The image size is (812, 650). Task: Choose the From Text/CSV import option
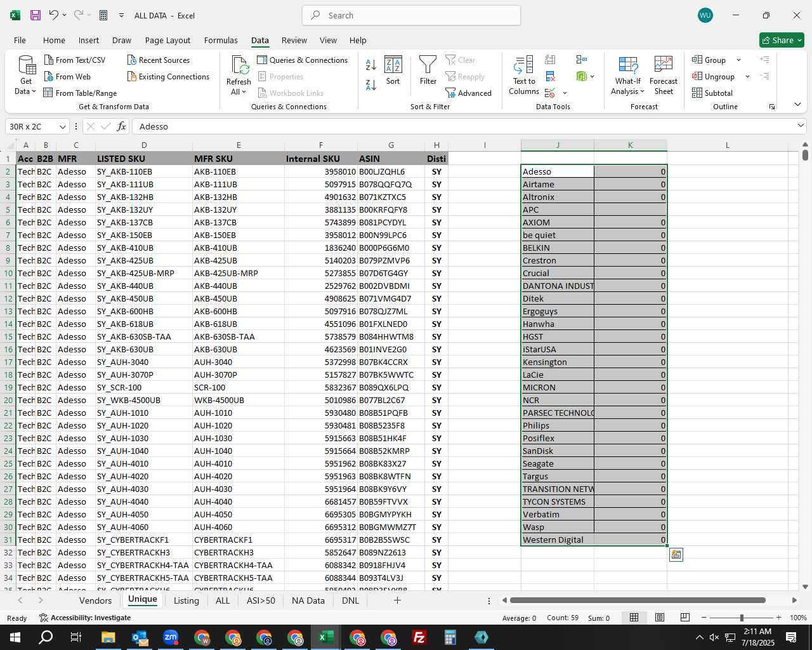point(75,60)
